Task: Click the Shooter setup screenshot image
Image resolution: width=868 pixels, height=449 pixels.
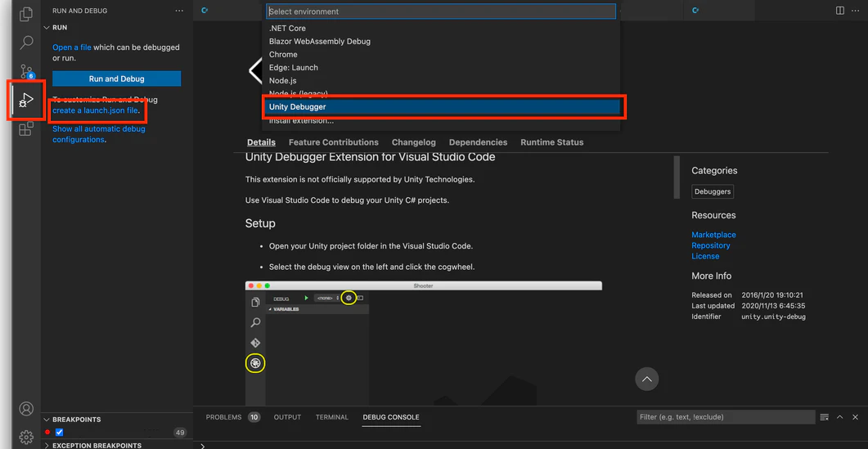Action: coord(424,343)
